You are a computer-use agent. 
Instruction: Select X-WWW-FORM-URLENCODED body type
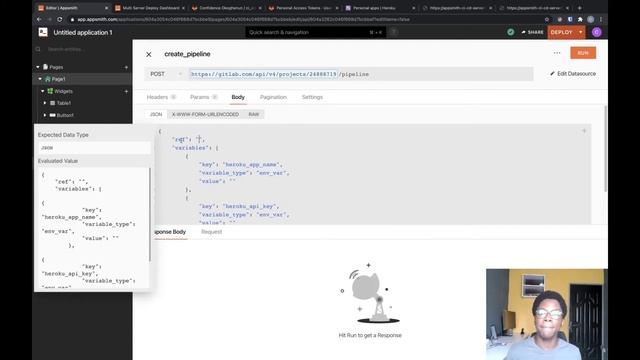tap(205, 114)
